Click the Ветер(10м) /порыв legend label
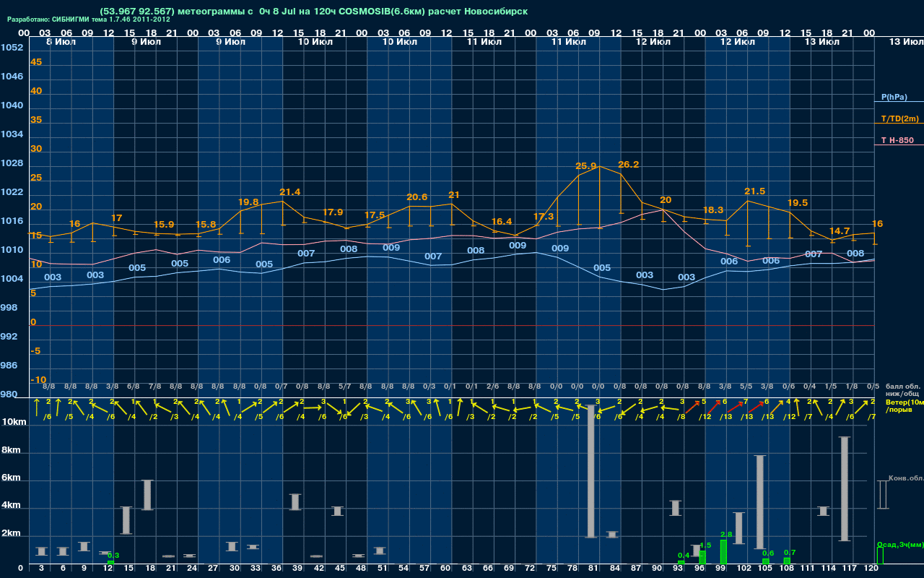 click(905, 405)
